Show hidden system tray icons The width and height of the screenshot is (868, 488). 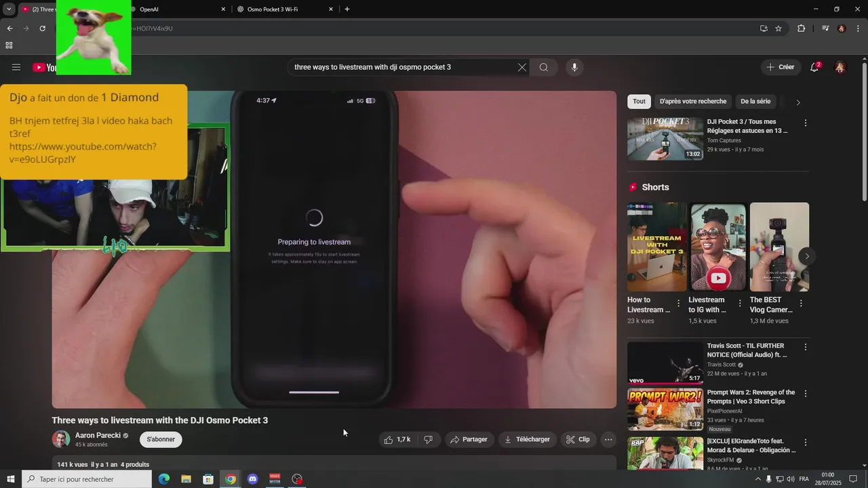pyautogui.click(x=758, y=479)
